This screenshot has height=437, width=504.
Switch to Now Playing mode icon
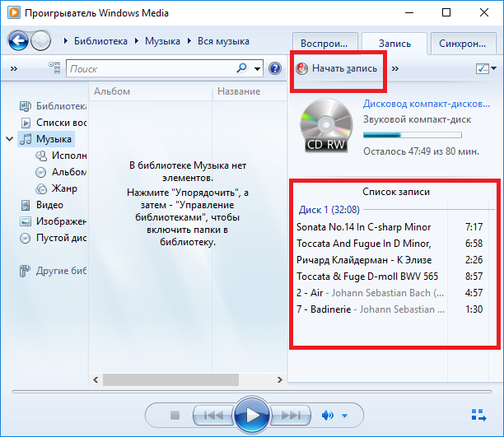coord(479,415)
